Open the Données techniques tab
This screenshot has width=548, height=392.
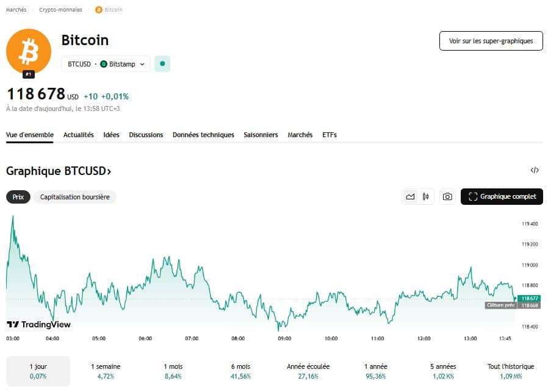pyautogui.click(x=203, y=135)
